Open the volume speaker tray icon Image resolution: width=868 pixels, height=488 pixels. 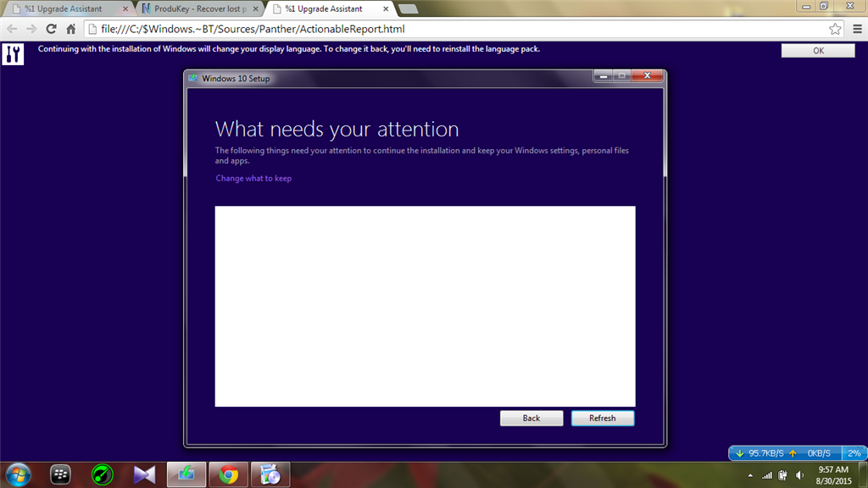(x=800, y=475)
